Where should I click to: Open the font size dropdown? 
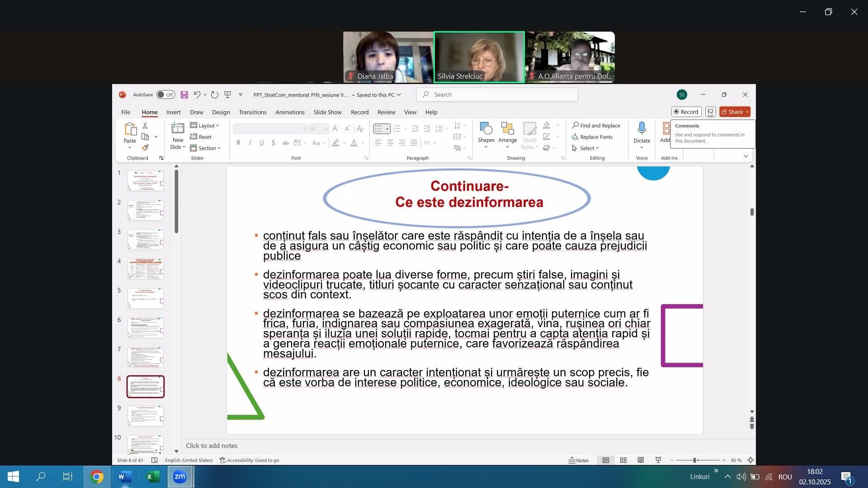[x=326, y=129]
